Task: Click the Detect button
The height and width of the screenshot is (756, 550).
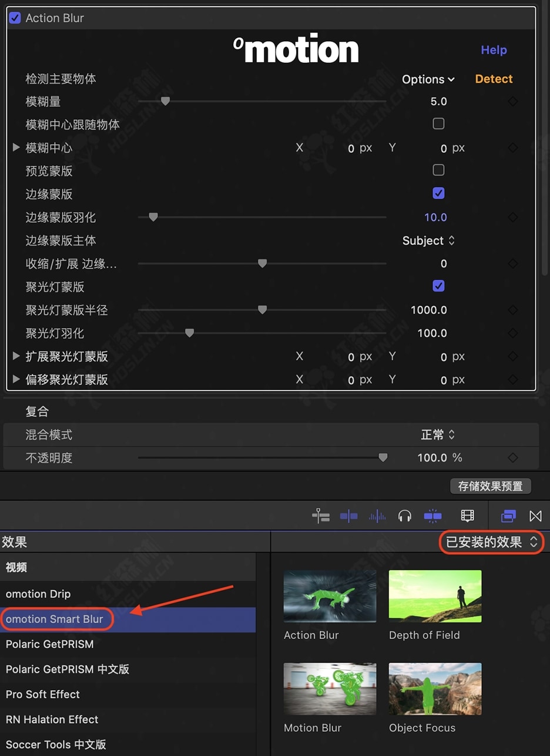Action: pos(494,79)
